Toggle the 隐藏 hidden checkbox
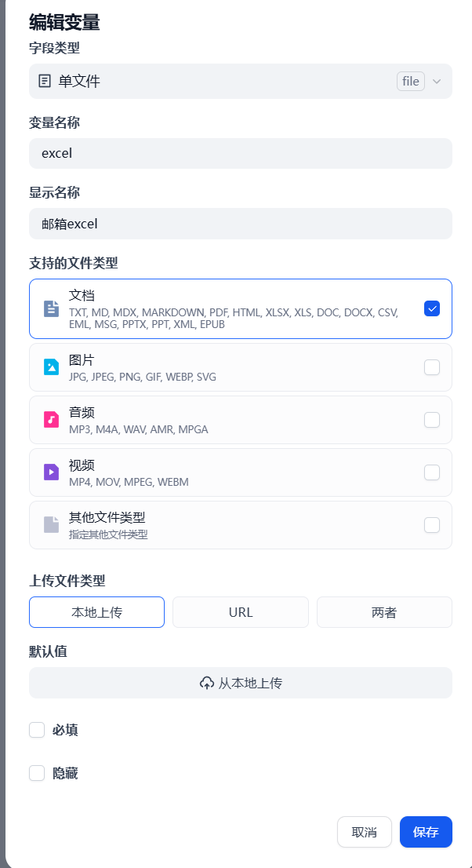 pyautogui.click(x=37, y=773)
